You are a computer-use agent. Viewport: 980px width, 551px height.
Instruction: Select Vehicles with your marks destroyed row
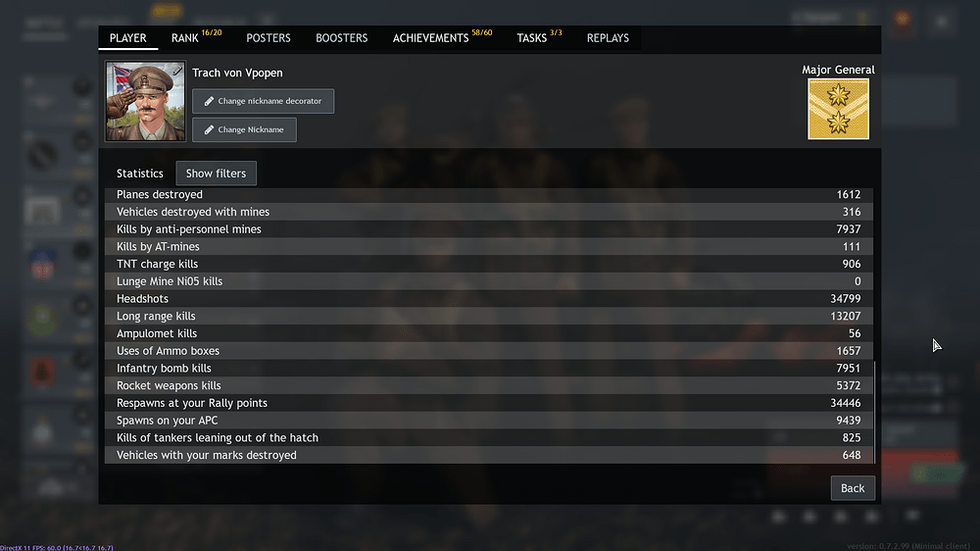[489, 455]
